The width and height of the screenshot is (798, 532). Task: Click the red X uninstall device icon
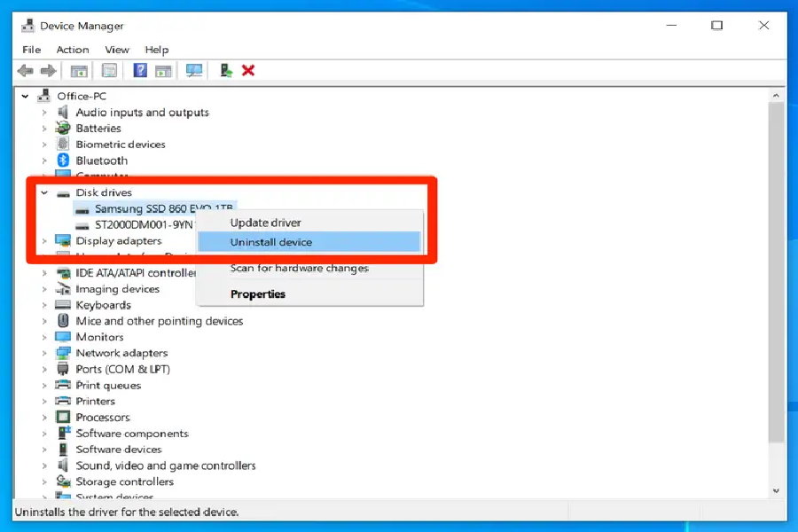click(248, 71)
